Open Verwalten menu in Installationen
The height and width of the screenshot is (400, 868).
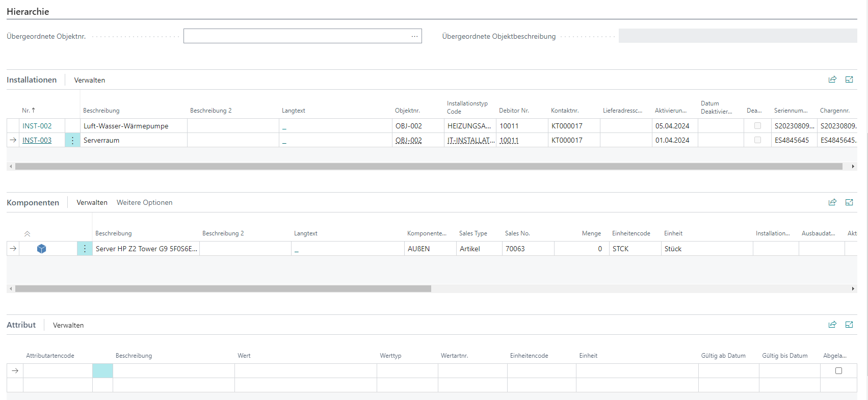click(89, 80)
